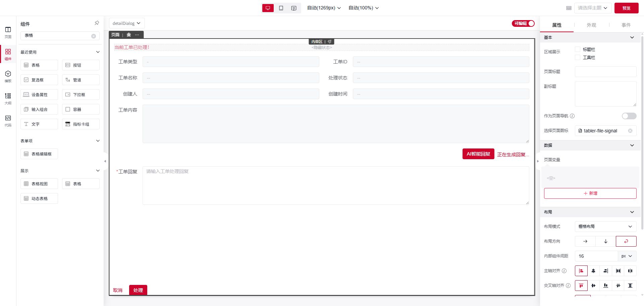Enable the 标题栏 checkbox
This screenshot has width=644, height=306.
[578, 49]
